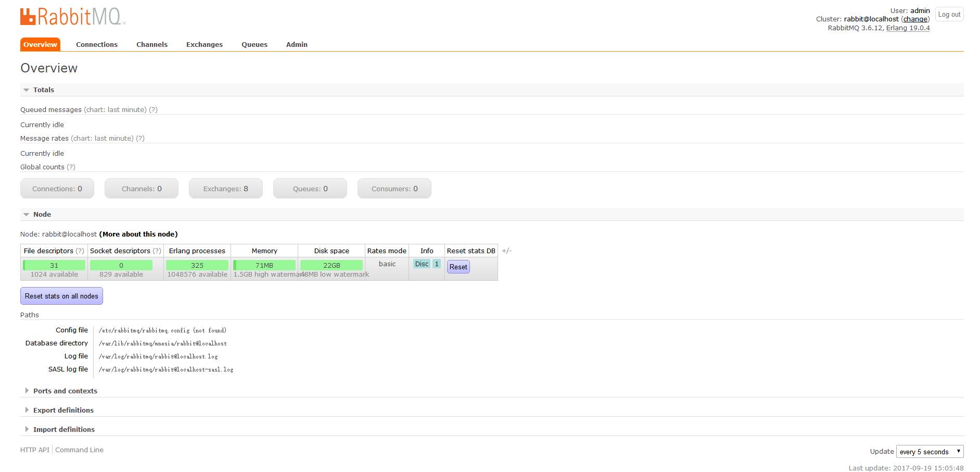Image resolution: width=980 pixels, height=472 pixels.
Task: Open the HTTP API link
Action: 35,450
